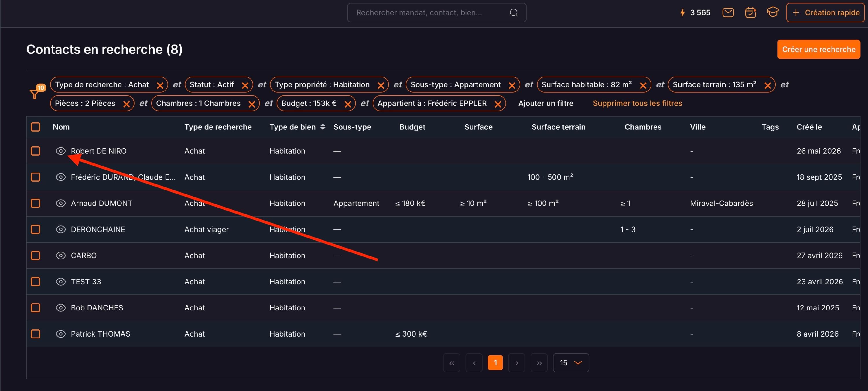Open Frédéric DURAND, Claude E... contact name
The image size is (868, 391).
[123, 177]
